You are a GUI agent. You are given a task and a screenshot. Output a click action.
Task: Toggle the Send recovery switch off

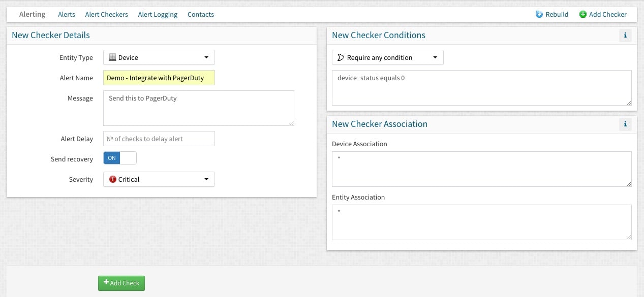coord(120,158)
